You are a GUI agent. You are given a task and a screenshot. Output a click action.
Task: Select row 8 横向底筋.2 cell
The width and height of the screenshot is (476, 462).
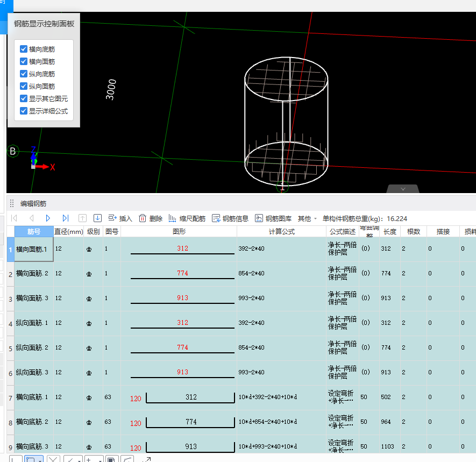34,422
